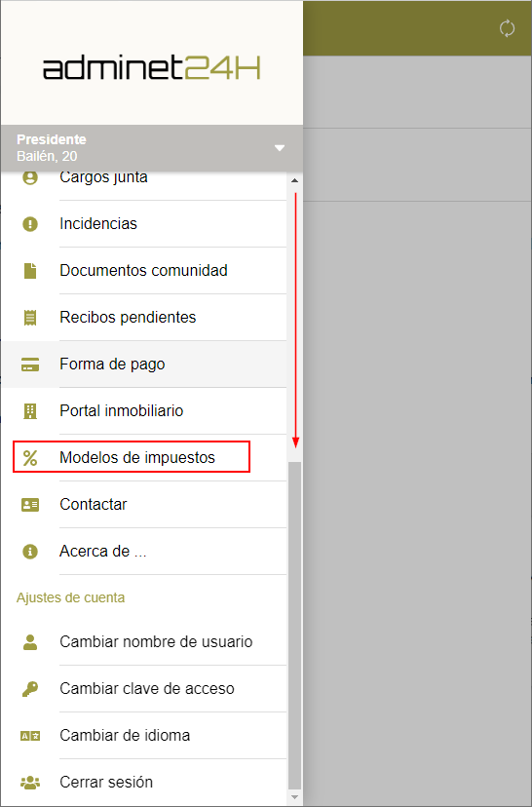Click the language icon for Cambiar de idioma
Image resolution: width=532 pixels, height=807 pixels.
tap(30, 736)
